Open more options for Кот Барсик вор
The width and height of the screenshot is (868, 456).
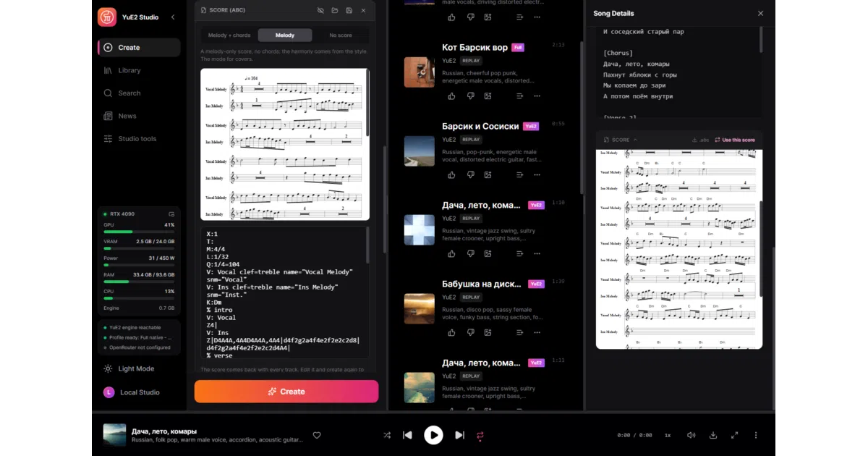pyautogui.click(x=537, y=96)
